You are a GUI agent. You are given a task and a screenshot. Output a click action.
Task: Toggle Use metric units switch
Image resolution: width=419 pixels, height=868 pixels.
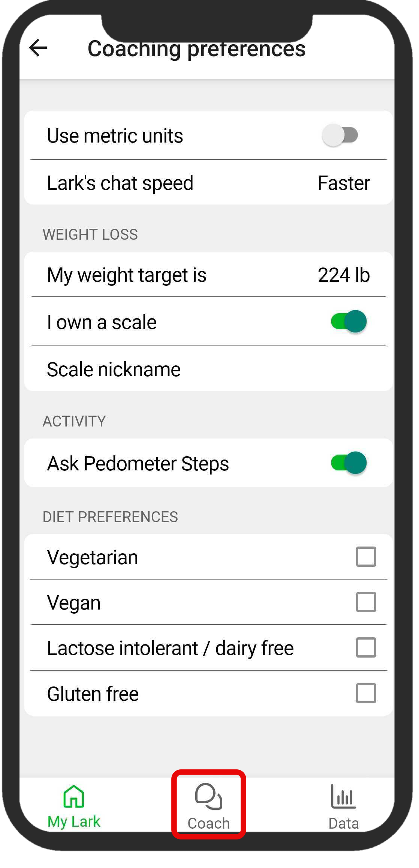pos(340,135)
